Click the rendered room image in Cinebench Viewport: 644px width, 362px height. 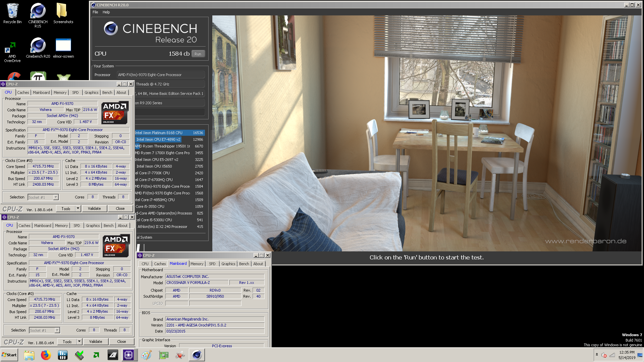point(427,133)
